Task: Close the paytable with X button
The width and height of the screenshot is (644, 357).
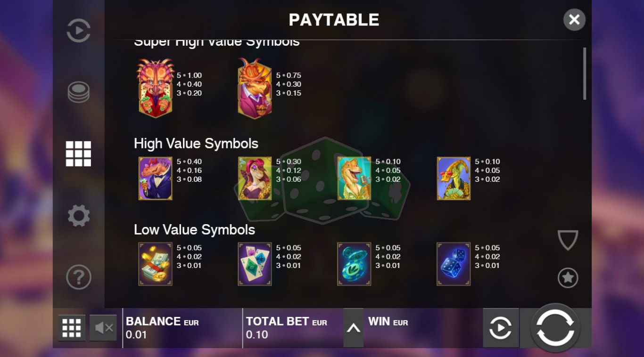Action: tap(574, 20)
